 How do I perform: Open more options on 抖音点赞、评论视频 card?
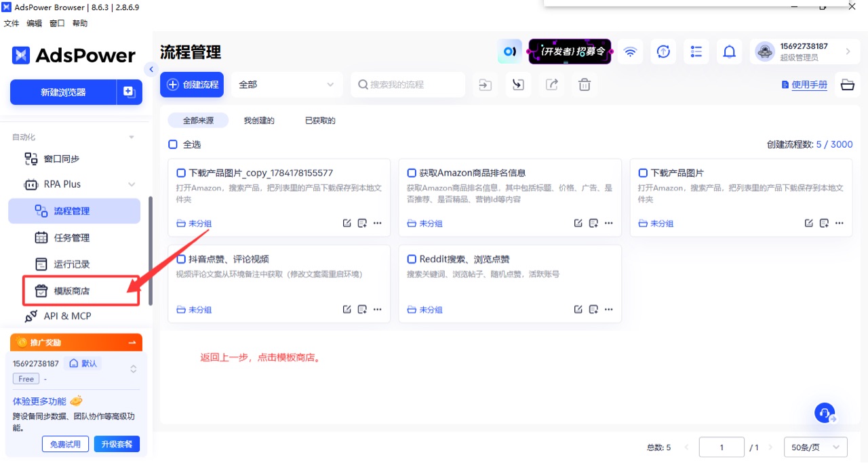(378, 309)
